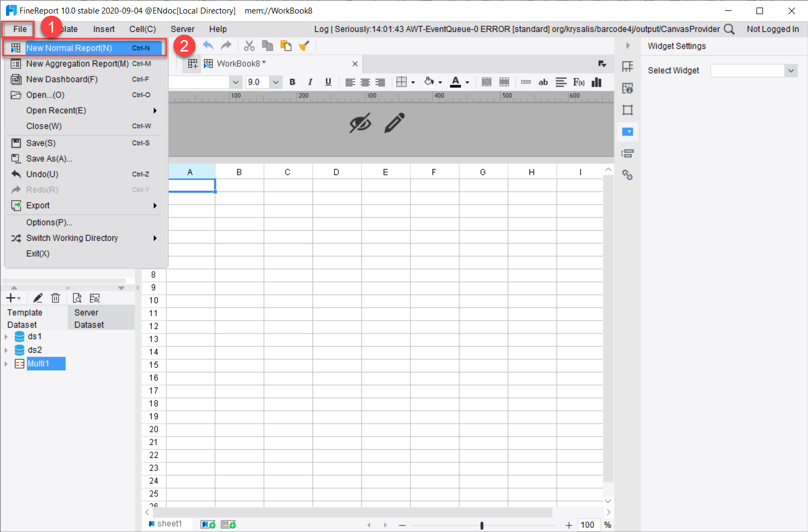Click the pencil edit icon on gray header
Screen dimensions: 808x532
pyautogui.click(x=394, y=123)
